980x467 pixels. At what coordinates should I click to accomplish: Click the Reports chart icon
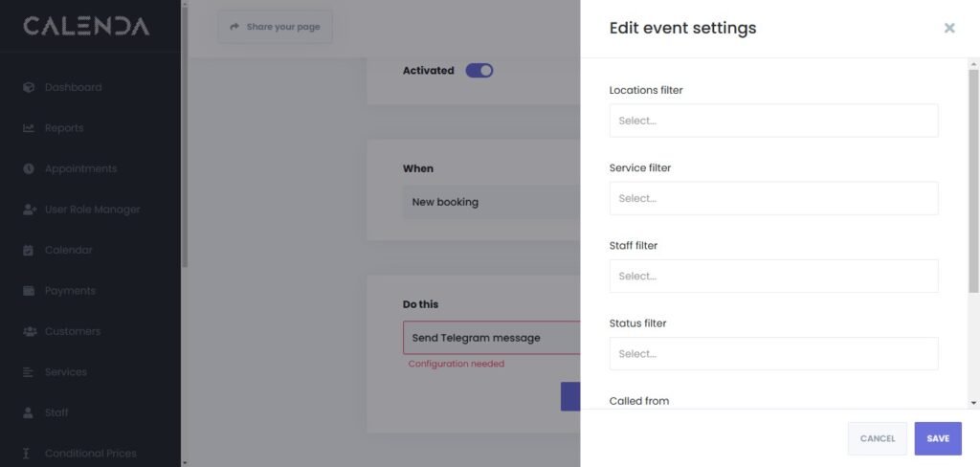(29, 128)
